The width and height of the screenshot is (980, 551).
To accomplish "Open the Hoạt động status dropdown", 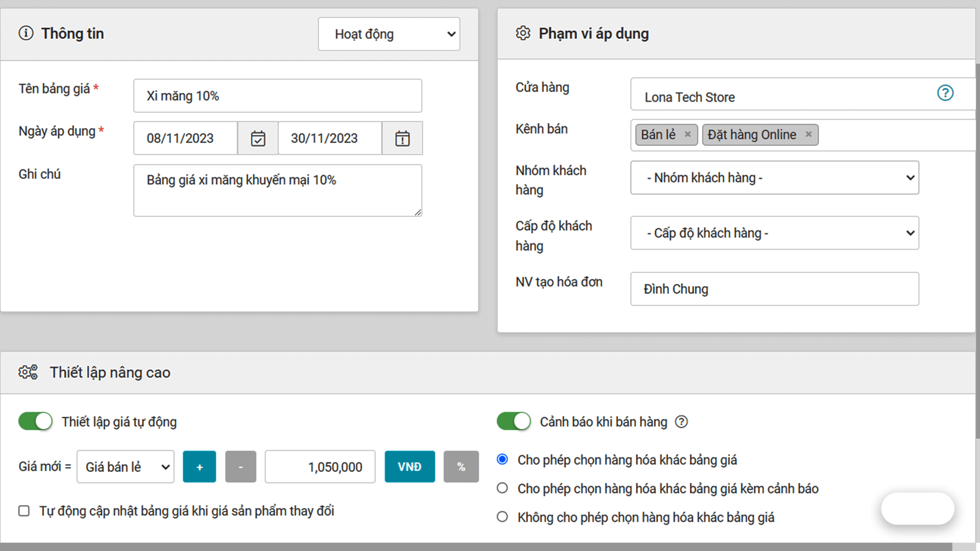I will tap(389, 34).
